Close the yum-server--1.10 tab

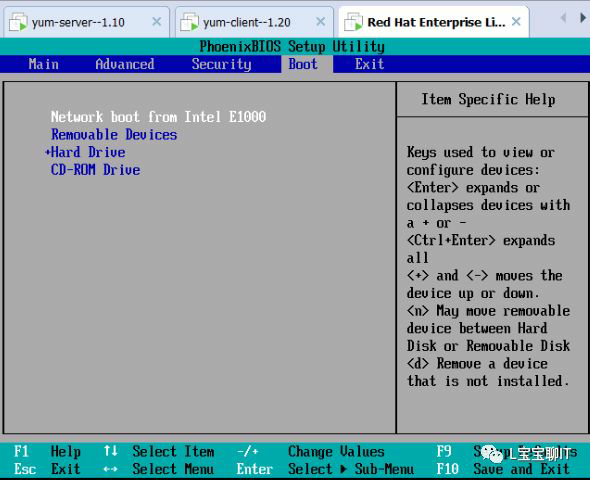tap(157, 22)
